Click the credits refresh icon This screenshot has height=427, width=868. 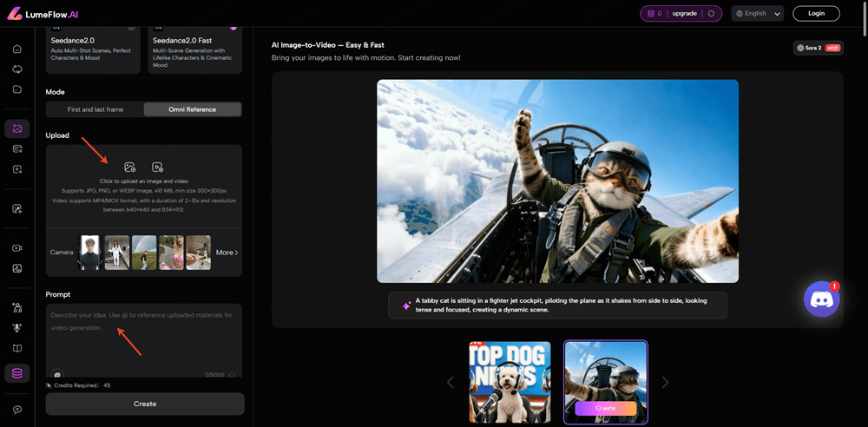pos(711,14)
